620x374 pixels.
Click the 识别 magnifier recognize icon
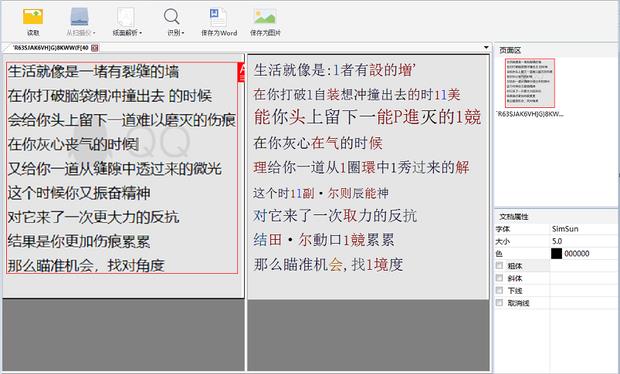(172, 17)
